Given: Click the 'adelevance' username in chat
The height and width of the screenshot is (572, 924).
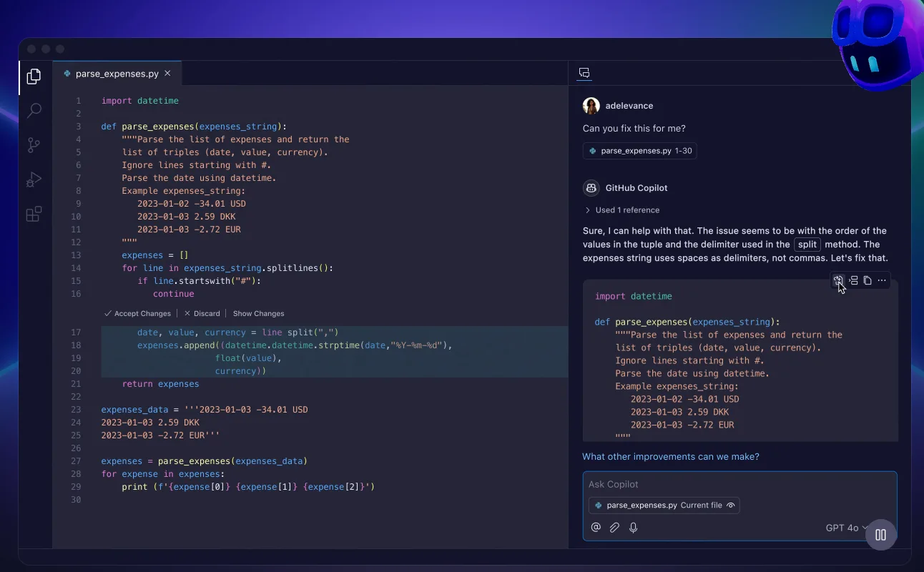Looking at the screenshot, I should (x=629, y=106).
